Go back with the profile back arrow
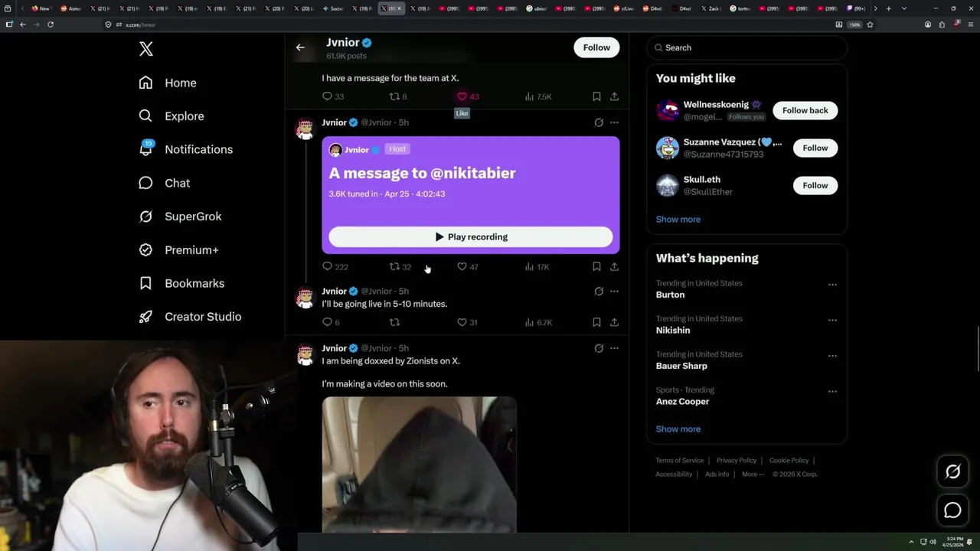The width and height of the screenshot is (980, 551). [x=300, y=47]
